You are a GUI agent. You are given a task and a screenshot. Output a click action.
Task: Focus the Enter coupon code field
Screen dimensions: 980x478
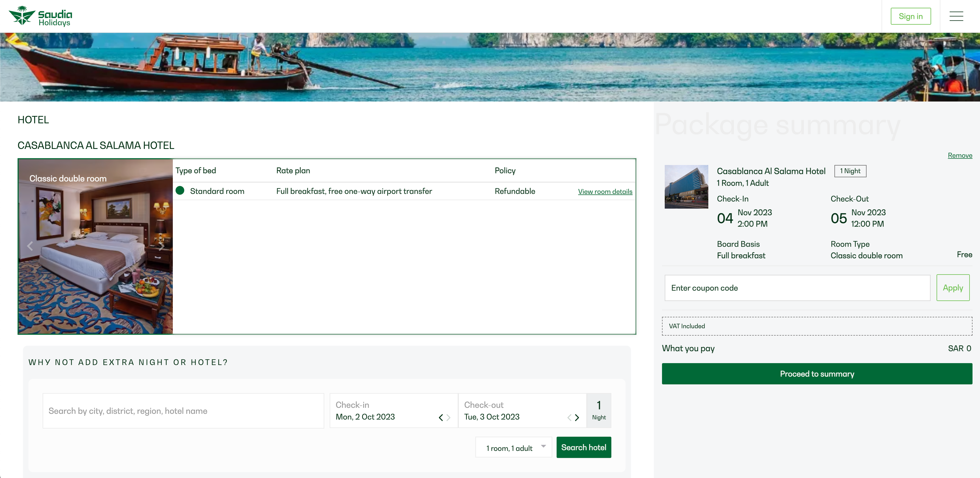[x=797, y=288]
